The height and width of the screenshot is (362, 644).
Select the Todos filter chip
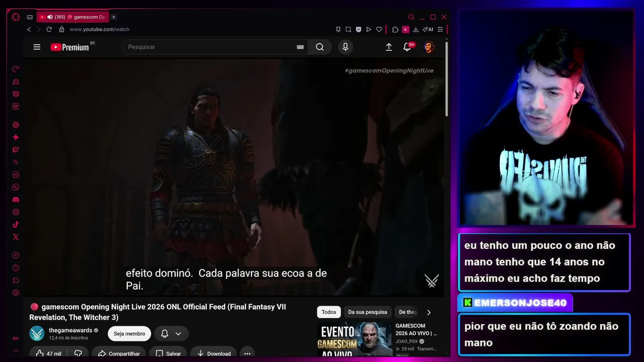click(329, 312)
